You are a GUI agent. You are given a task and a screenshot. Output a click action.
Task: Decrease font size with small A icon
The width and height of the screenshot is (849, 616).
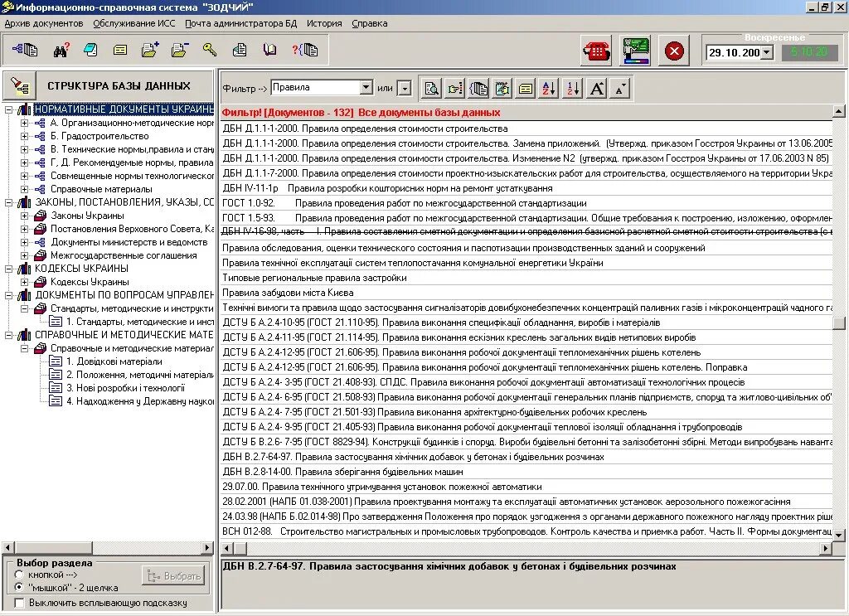click(x=620, y=88)
